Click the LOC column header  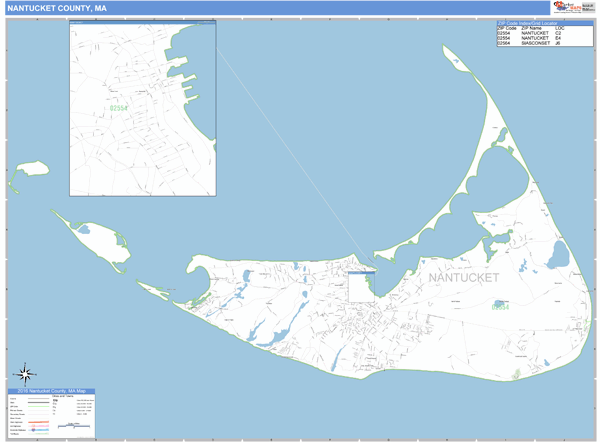(559, 28)
